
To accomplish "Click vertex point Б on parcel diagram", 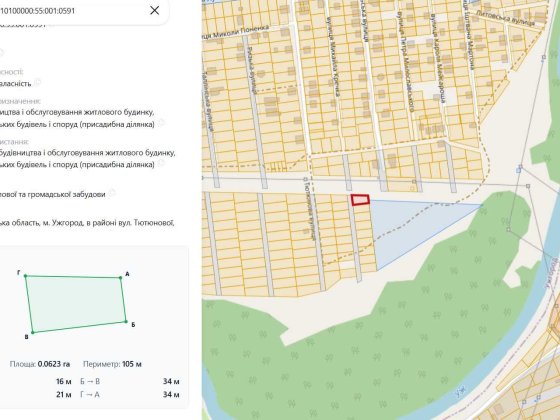I will [x=126, y=321].
